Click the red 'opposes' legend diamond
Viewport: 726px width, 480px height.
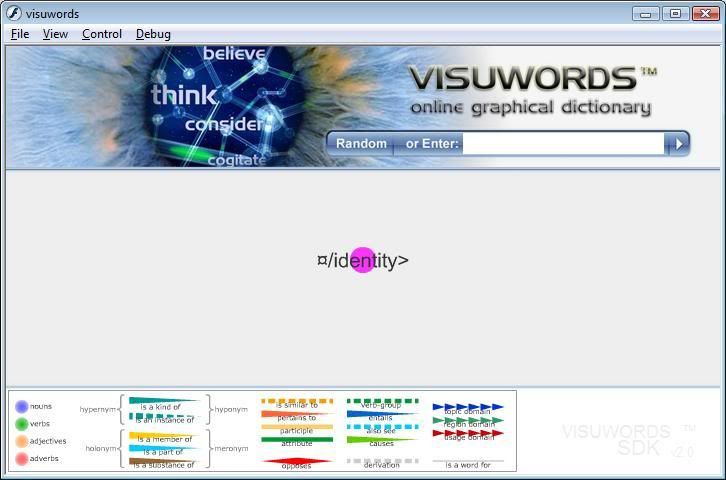(x=297, y=461)
